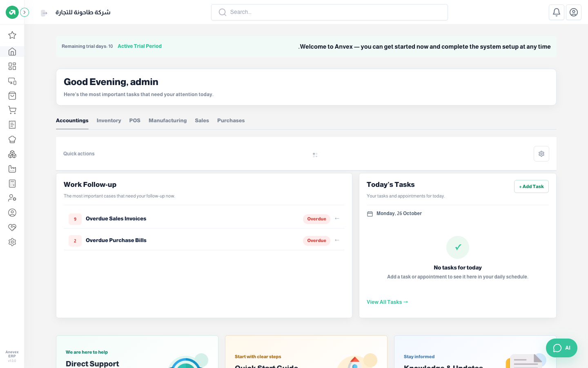Click the exit arrow icon beside company name

pyautogui.click(x=44, y=13)
